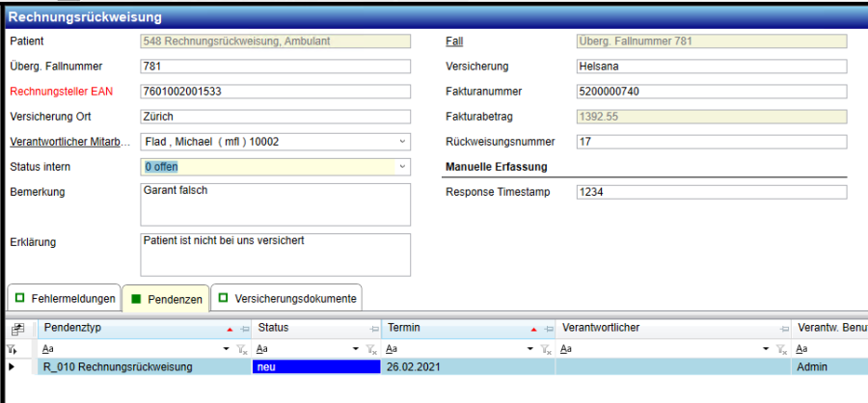Sort by Termin column header
Viewport: 868px width, 403px height.
coord(468,329)
